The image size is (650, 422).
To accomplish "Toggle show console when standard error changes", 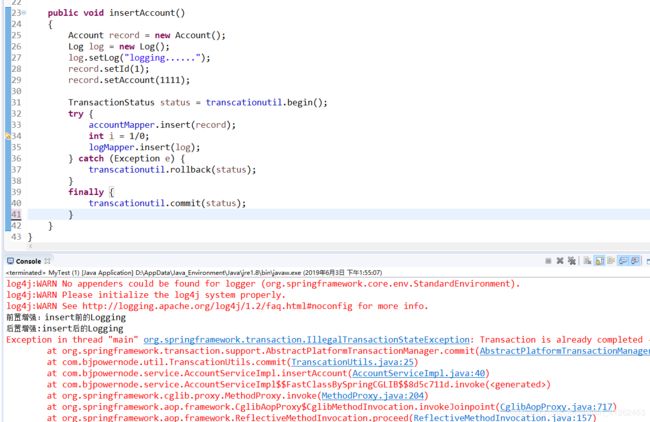I will 635,261.
